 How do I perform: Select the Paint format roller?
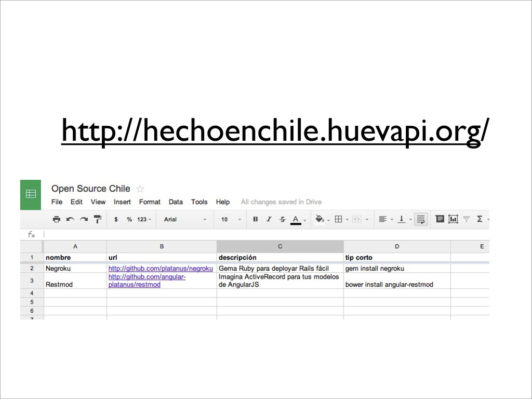point(98,219)
